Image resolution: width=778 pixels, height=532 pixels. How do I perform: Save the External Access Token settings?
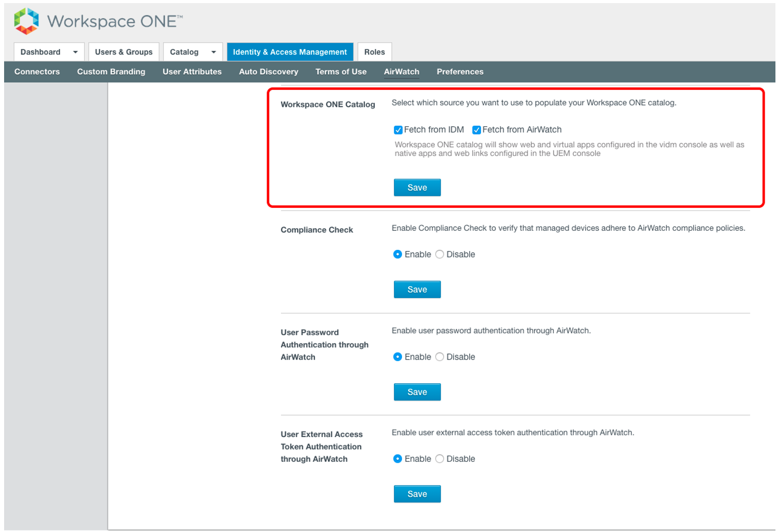pyautogui.click(x=416, y=494)
